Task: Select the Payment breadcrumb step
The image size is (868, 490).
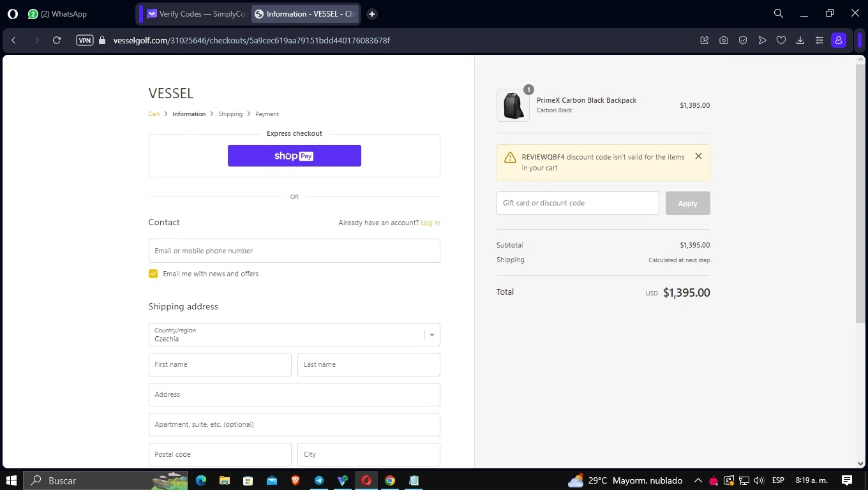Action: (267, 114)
